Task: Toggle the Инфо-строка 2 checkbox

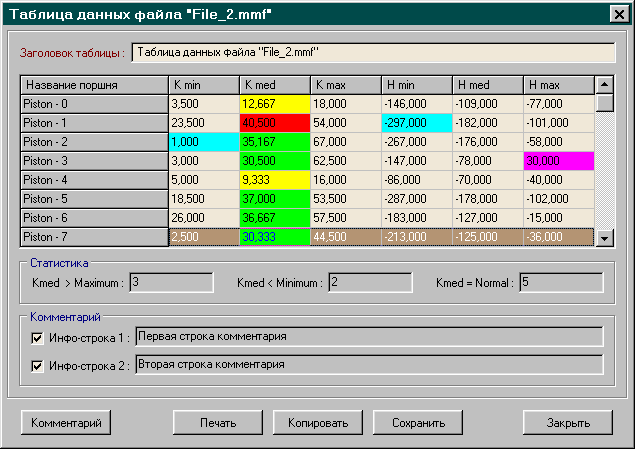Action: point(39,366)
